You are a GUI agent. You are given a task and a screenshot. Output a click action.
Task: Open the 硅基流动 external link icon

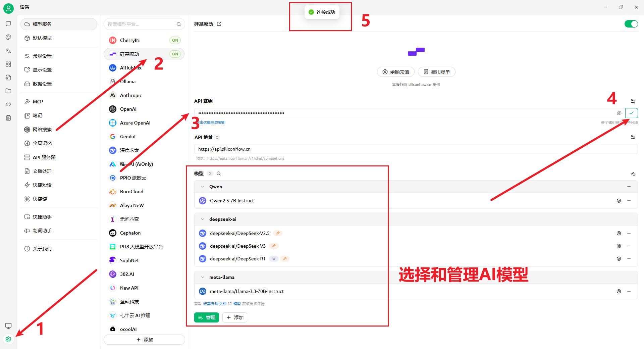coord(219,24)
